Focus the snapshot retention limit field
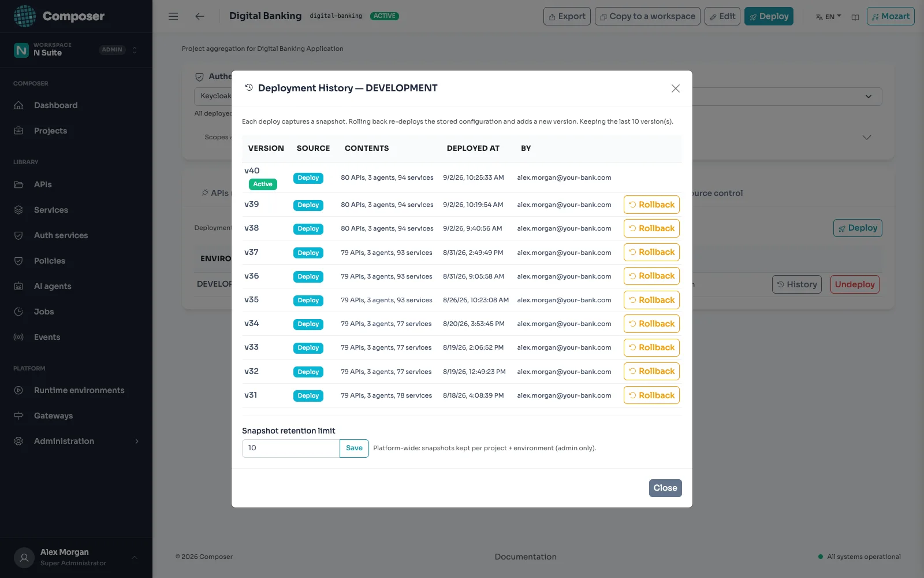 pos(290,448)
